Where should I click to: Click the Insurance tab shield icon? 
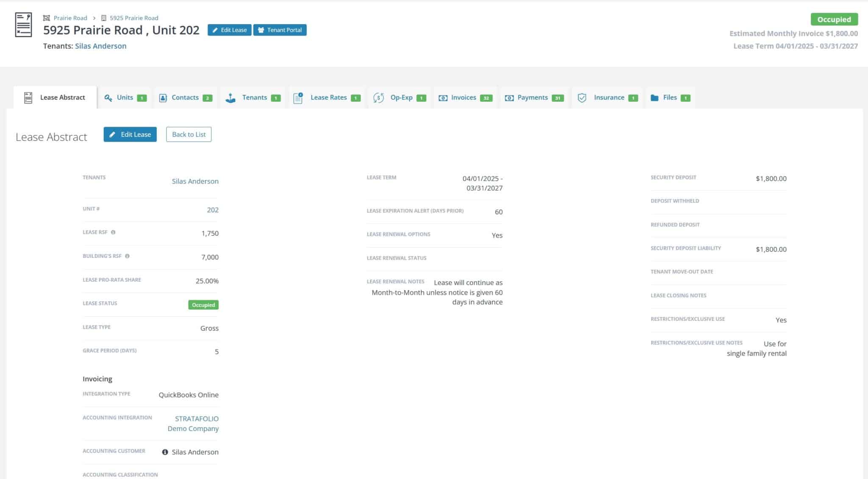[x=582, y=98]
